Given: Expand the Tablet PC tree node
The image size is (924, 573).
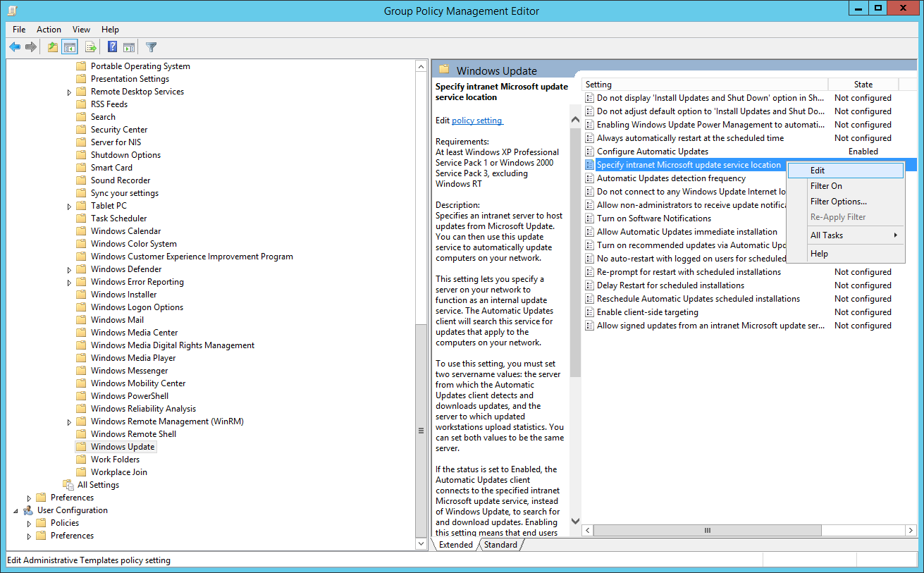Looking at the screenshot, I should tap(69, 207).
